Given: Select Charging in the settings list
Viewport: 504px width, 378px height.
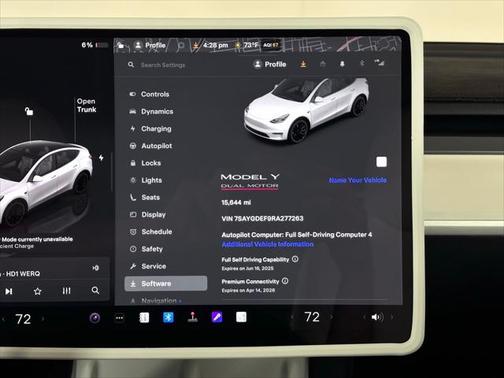Looking at the screenshot, I should tap(151, 129).
